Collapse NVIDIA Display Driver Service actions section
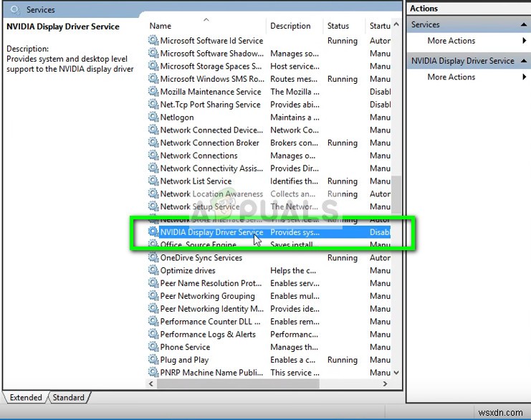 [524, 61]
